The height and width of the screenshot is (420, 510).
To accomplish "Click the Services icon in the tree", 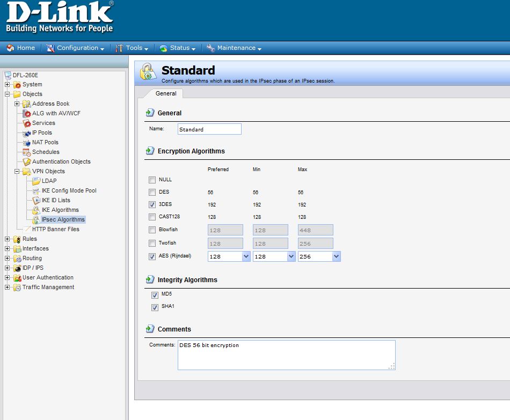I will pos(27,123).
